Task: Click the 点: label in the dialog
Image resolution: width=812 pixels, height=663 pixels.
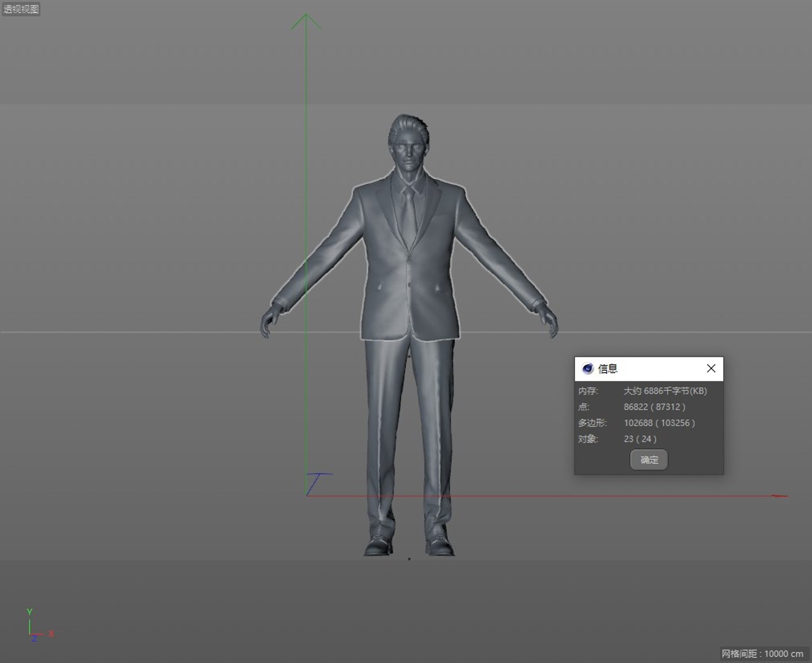Action: (583, 407)
